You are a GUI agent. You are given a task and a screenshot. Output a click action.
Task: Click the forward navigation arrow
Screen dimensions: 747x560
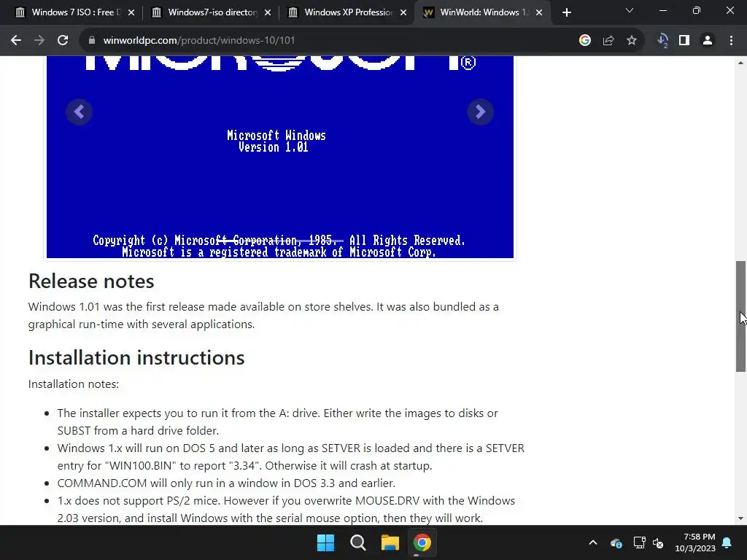tap(39, 41)
